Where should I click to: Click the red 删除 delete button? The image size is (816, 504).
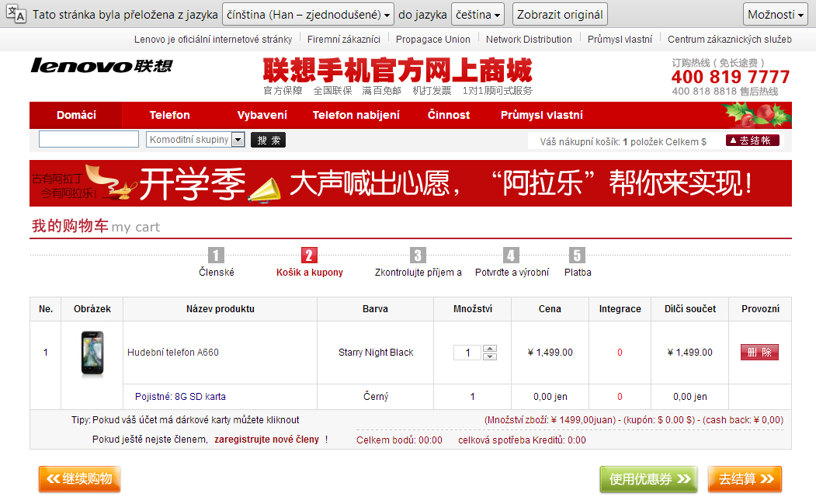(x=760, y=353)
